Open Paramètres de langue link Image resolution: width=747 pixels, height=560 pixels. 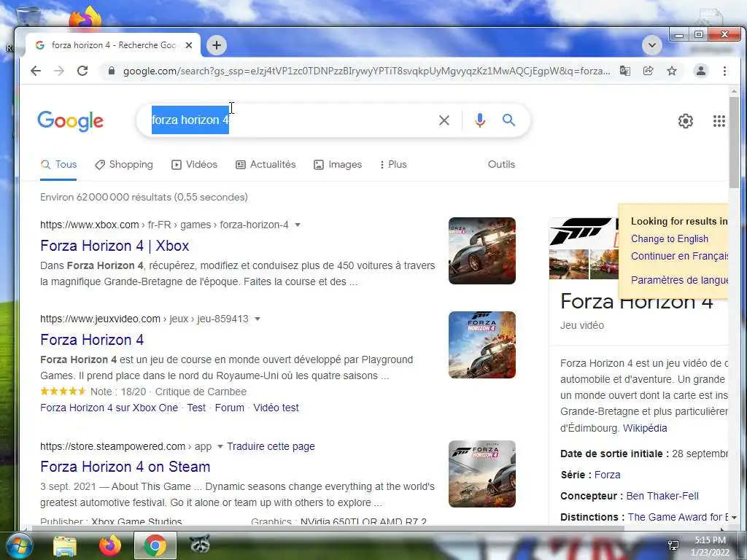click(679, 280)
